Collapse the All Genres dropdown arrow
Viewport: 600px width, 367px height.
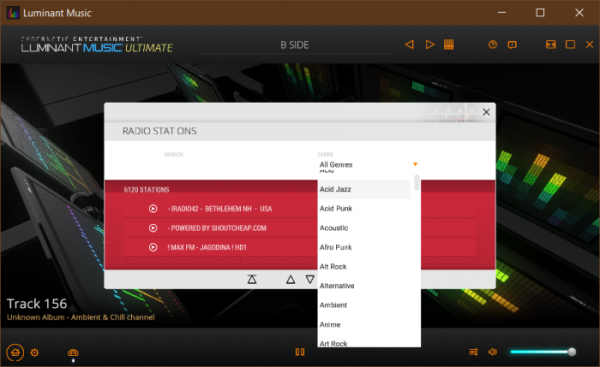[415, 164]
